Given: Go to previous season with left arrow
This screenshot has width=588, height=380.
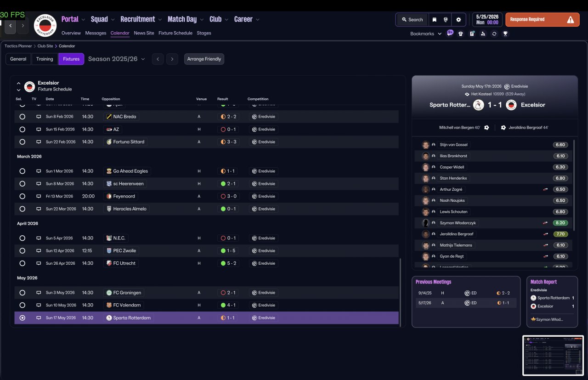Looking at the screenshot, I should 158,59.
